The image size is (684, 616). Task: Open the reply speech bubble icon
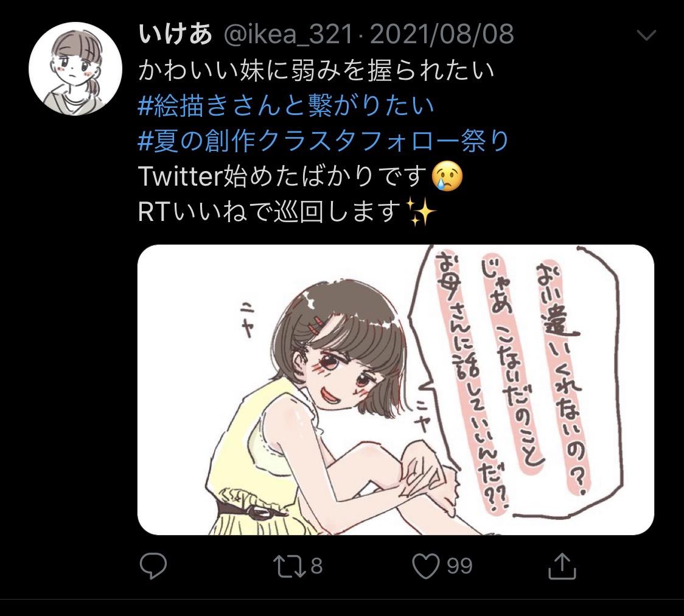(x=153, y=566)
